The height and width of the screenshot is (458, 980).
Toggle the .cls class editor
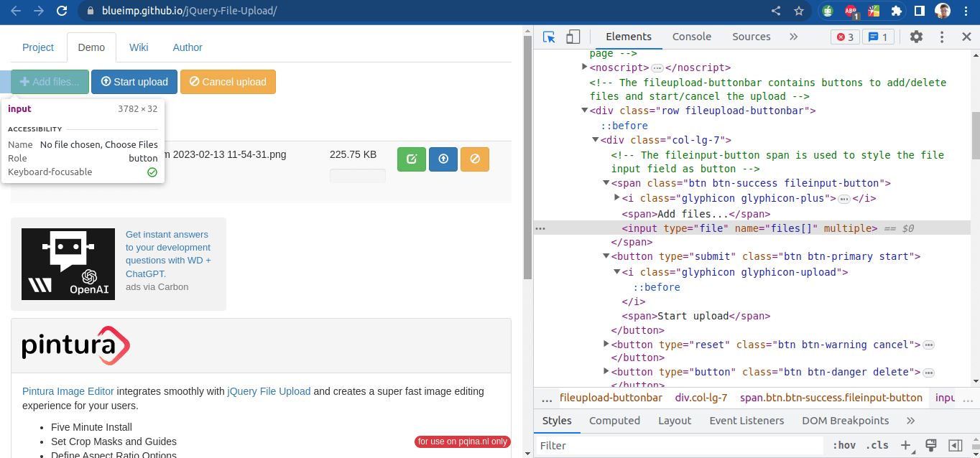[877, 446]
